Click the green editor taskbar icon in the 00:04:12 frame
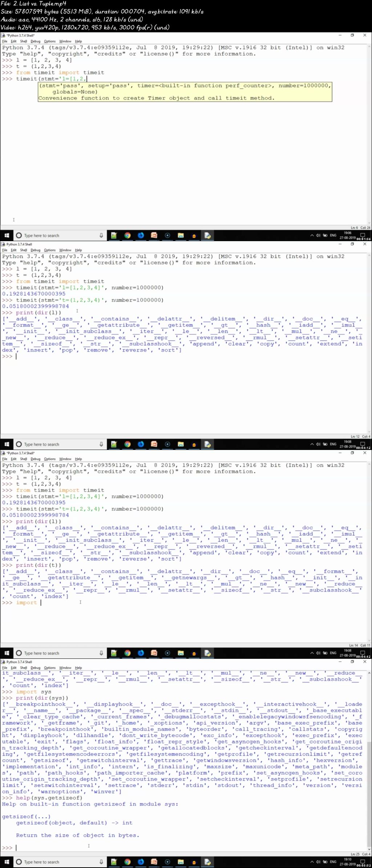 (114, 444)
